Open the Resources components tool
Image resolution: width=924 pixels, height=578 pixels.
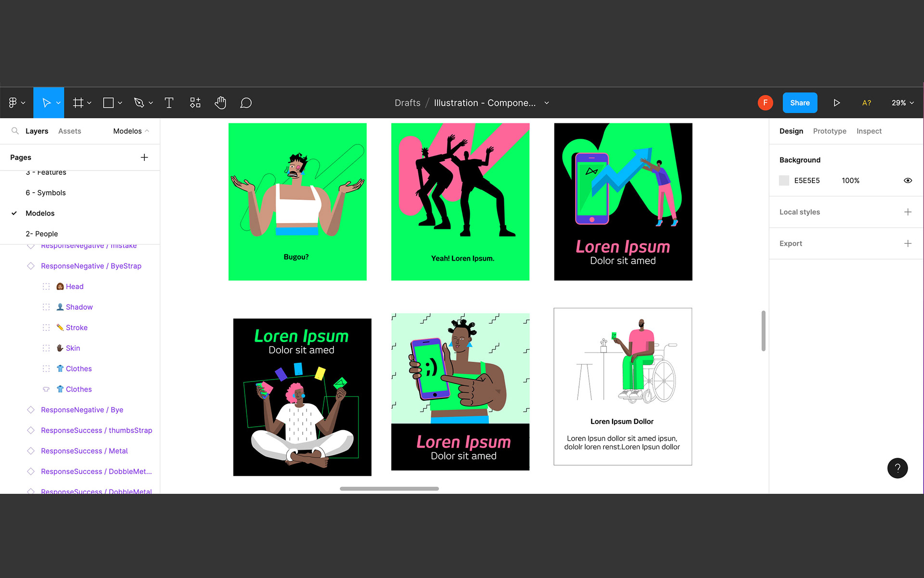click(195, 103)
